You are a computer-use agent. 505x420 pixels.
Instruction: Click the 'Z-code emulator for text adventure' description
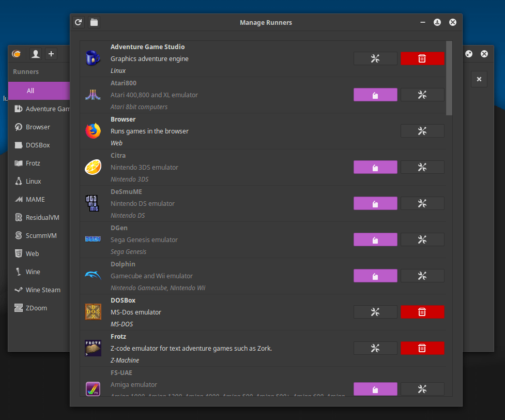[191, 349]
